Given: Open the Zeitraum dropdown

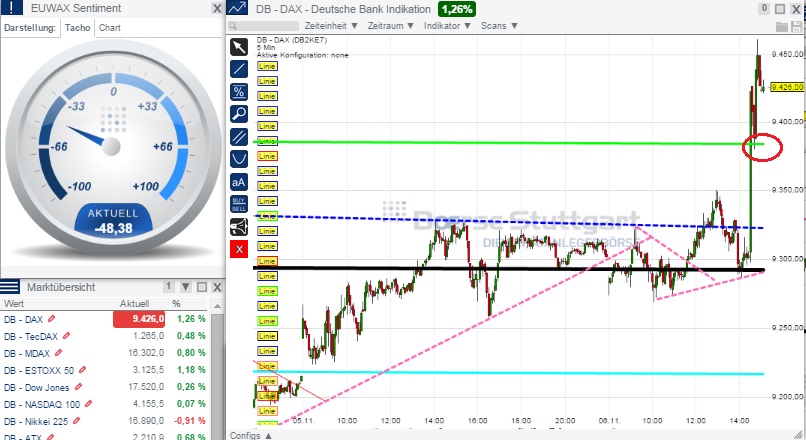Looking at the screenshot, I should tap(390, 26).
